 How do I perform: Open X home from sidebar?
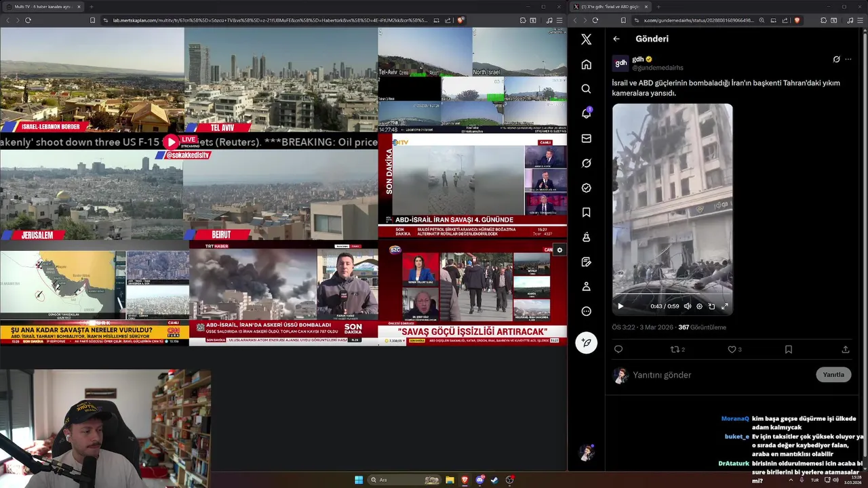(x=587, y=64)
